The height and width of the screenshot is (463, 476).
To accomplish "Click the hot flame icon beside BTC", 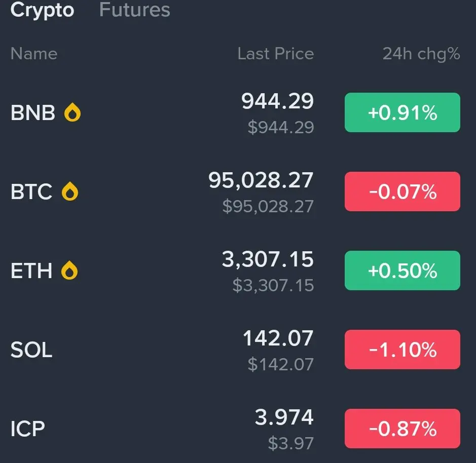I will tap(70, 191).
